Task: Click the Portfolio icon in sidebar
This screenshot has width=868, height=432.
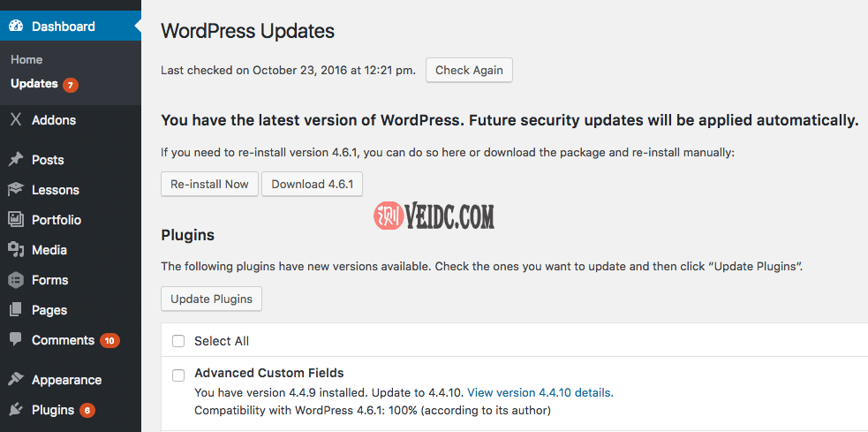Action: coord(16,220)
